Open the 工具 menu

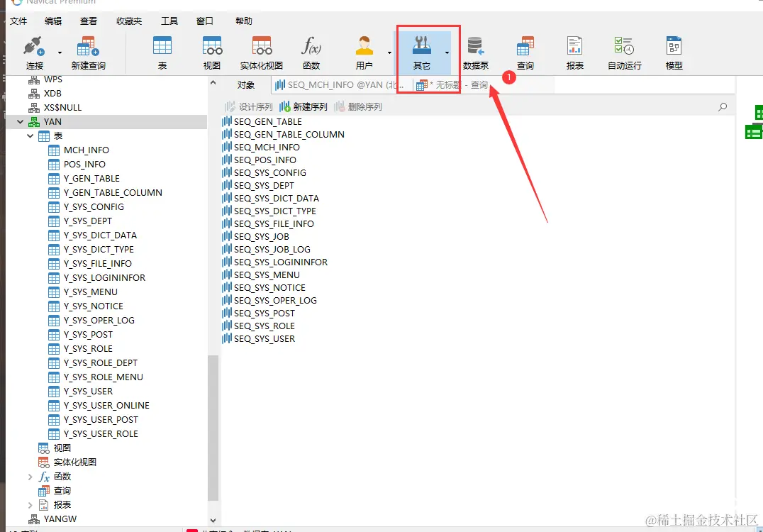coord(169,21)
